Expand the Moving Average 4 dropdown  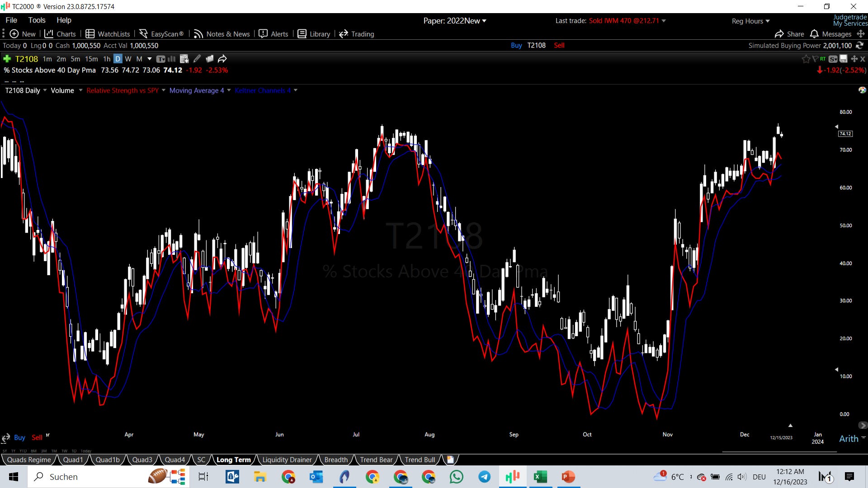click(229, 90)
